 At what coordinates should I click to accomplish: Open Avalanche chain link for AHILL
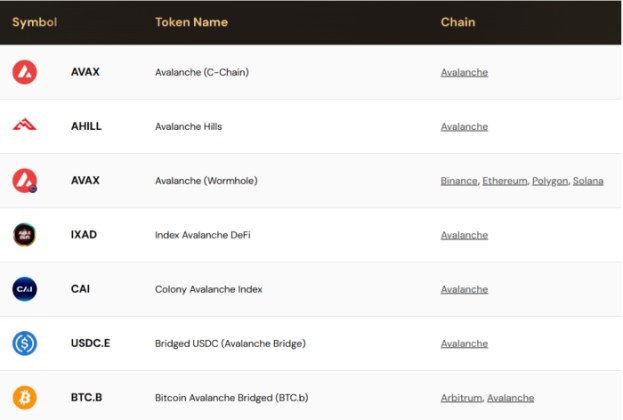click(464, 127)
